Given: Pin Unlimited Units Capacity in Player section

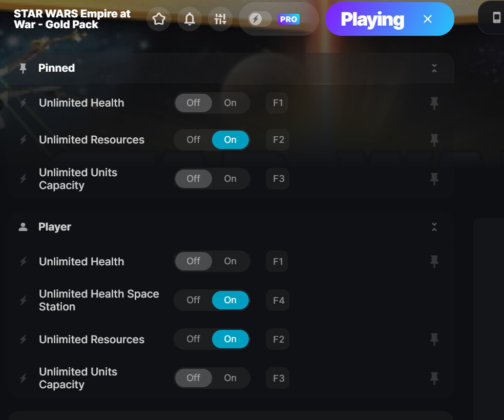Looking at the screenshot, I should (x=434, y=378).
